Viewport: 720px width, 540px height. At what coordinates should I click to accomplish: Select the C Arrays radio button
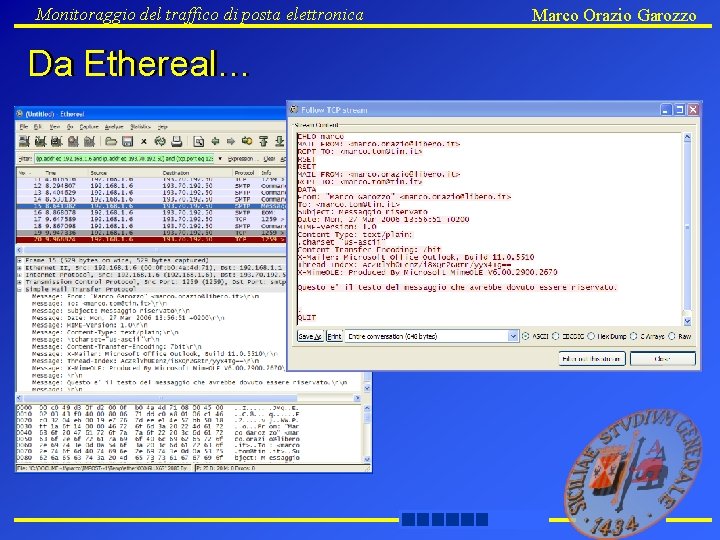(634, 336)
